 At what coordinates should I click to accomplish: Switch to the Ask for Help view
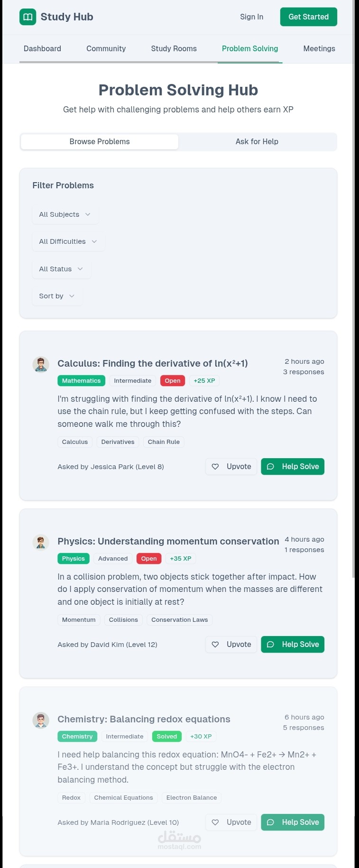257,142
